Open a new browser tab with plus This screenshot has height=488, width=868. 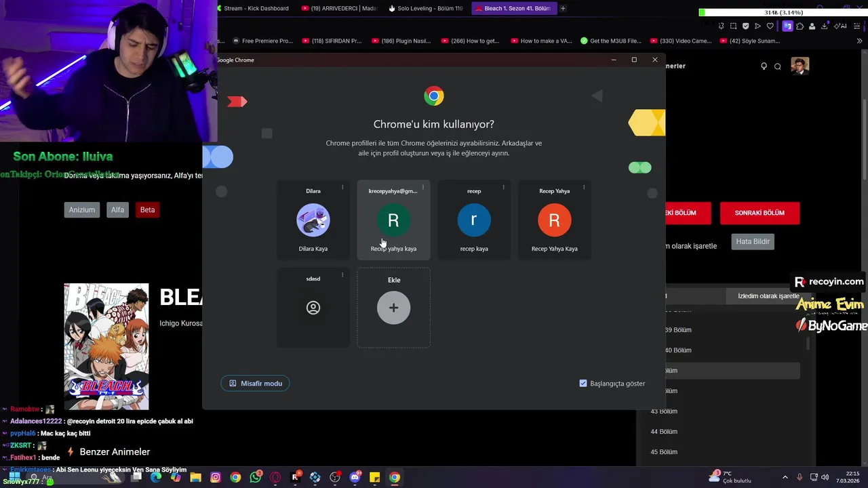[563, 8]
